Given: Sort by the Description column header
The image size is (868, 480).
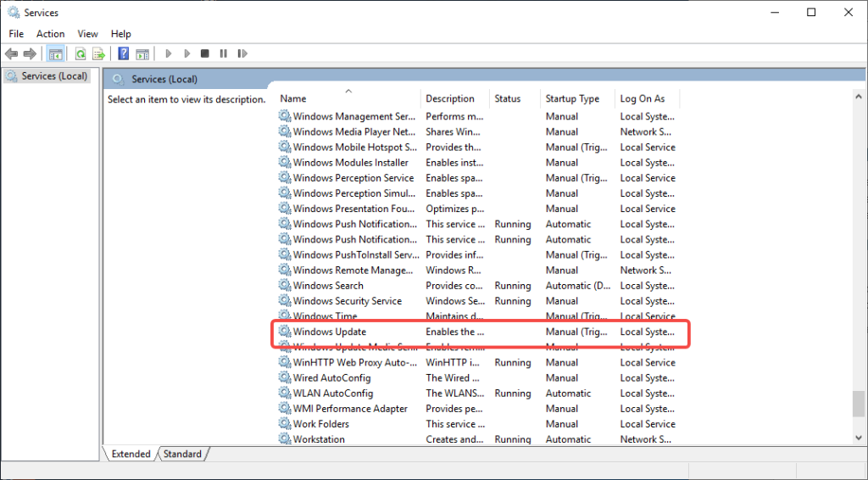Looking at the screenshot, I should coord(455,98).
